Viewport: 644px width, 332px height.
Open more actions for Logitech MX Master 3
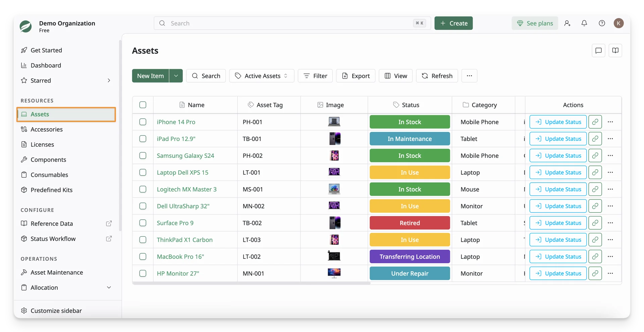(610, 189)
